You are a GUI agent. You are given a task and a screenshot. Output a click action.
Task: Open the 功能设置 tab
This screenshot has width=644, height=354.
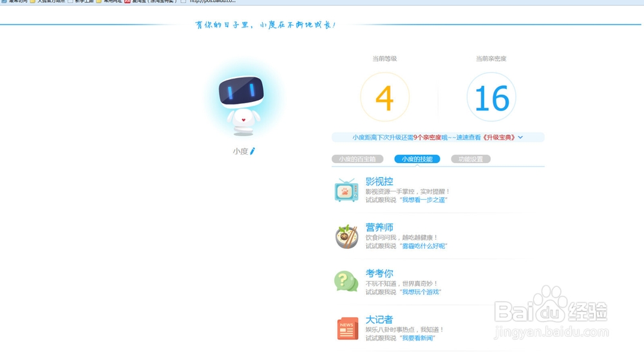(x=471, y=159)
